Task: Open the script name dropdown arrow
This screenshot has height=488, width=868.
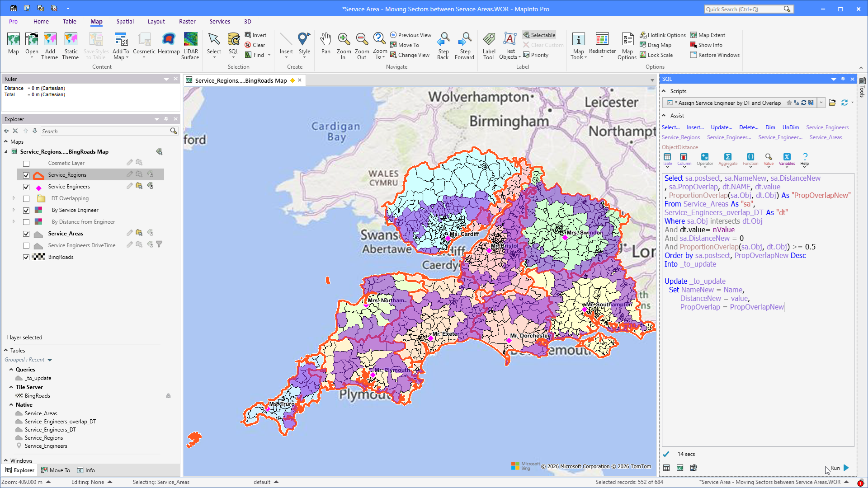Action: pos(821,103)
